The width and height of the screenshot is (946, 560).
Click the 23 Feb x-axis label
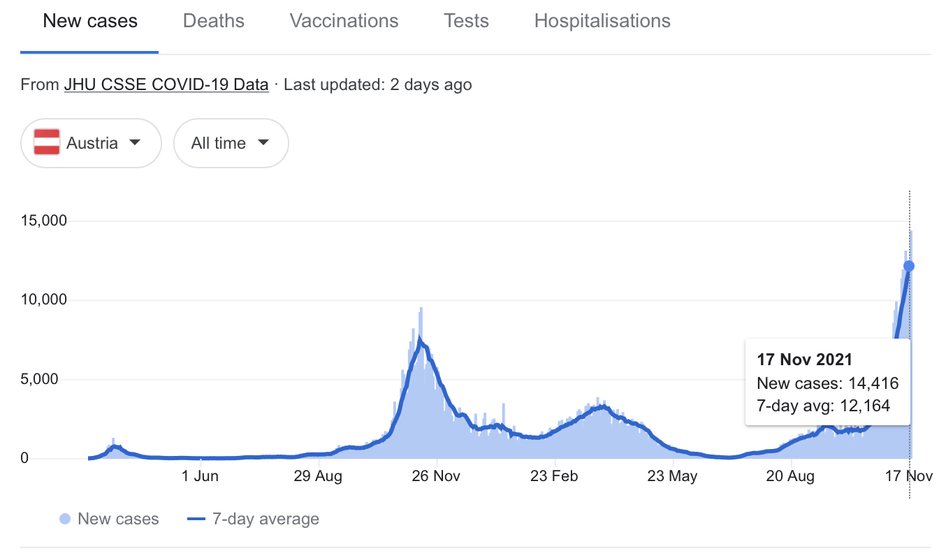click(x=555, y=477)
